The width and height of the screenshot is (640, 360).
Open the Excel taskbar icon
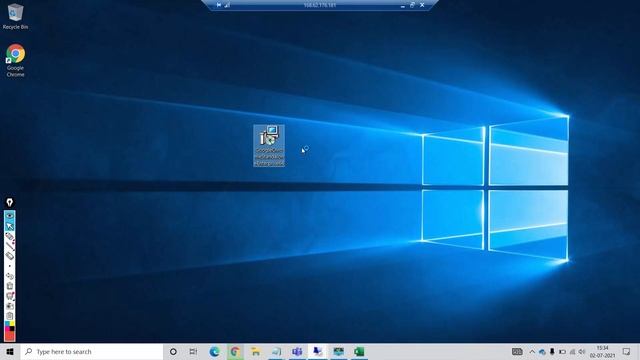pos(359,351)
